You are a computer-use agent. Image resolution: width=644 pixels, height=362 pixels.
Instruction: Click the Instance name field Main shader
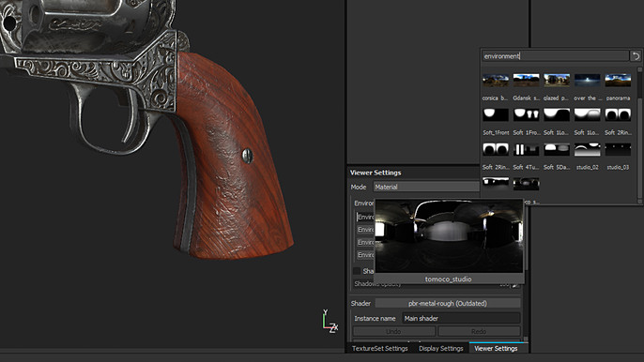click(461, 318)
